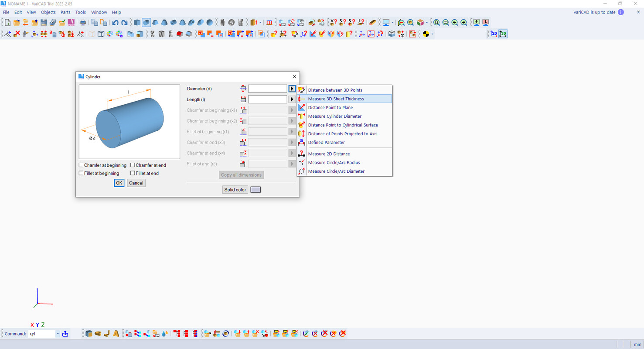Click Cancel in Cylinder dialog

(x=136, y=183)
